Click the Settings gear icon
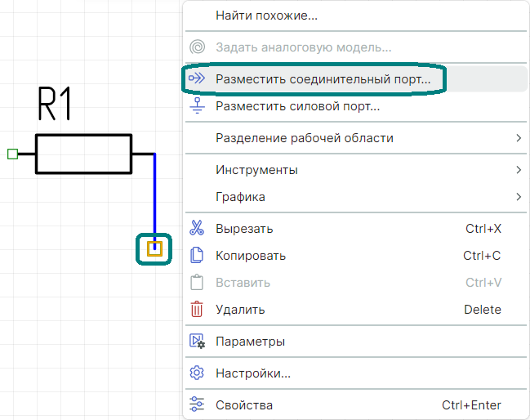 pyautogui.click(x=197, y=373)
